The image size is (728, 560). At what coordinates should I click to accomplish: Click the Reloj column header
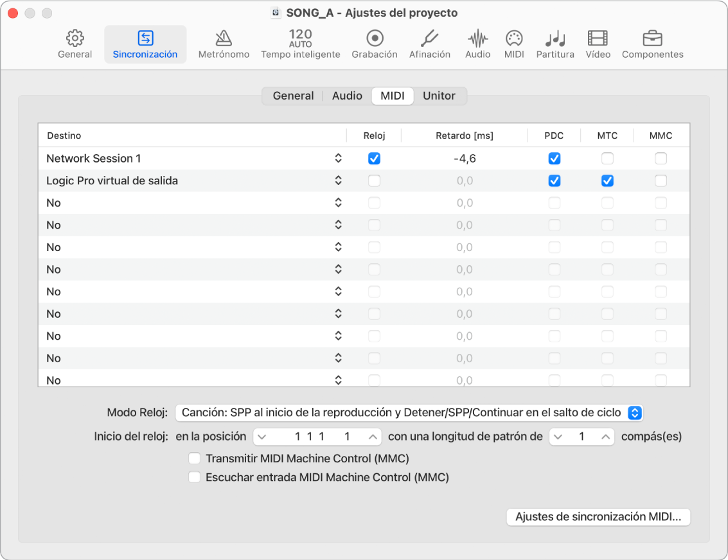(x=374, y=136)
